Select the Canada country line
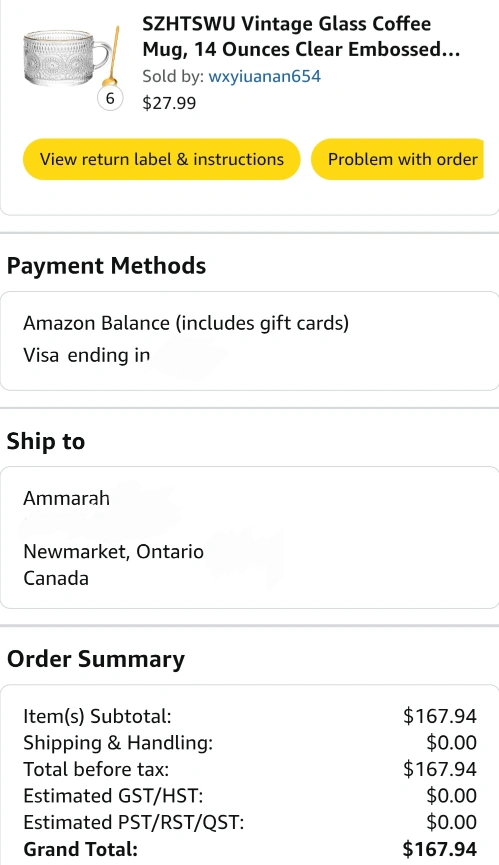Viewport: 499px width, 865px height. coord(56,578)
